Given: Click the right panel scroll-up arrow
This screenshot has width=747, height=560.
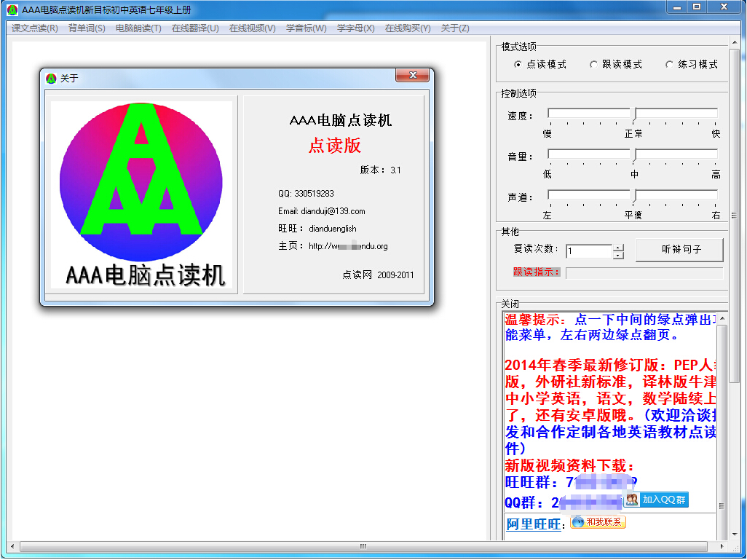Looking at the screenshot, I should (x=734, y=42).
